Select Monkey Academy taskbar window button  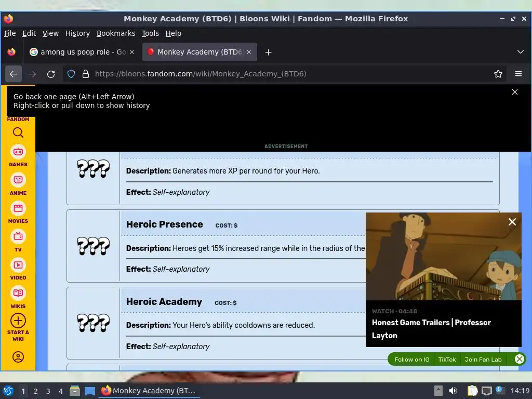[149, 391]
